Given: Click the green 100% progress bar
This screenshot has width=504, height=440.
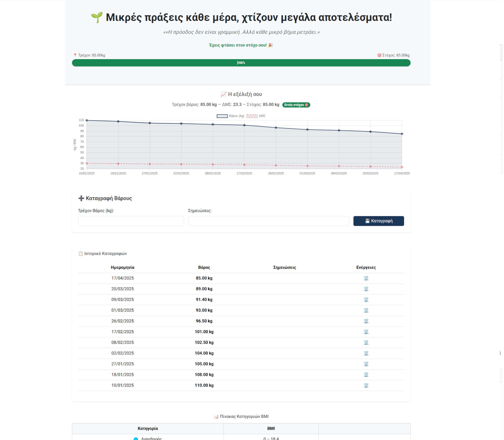Looking at the screenshot, I should (241, 63).
